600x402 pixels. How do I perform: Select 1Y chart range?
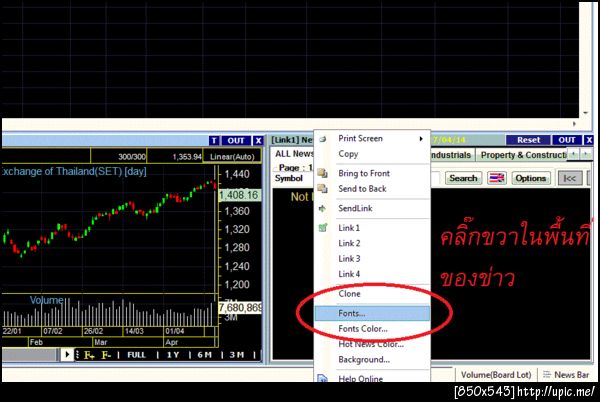click(173, 355)
